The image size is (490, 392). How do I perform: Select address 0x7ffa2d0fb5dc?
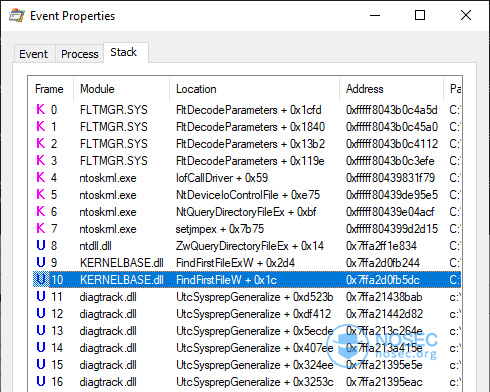(x=383, y=280)
